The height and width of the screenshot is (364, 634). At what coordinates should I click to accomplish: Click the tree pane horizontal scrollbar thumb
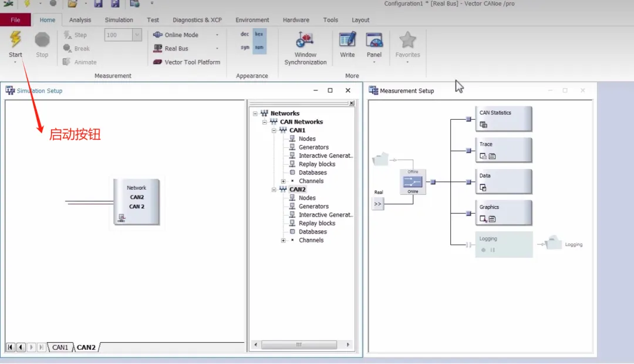tap(299, 345)
